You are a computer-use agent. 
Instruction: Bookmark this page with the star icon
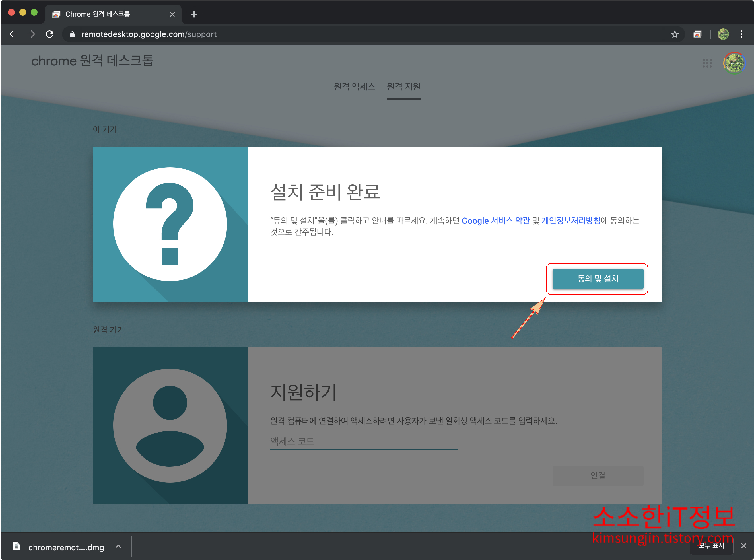coord(674,34)
